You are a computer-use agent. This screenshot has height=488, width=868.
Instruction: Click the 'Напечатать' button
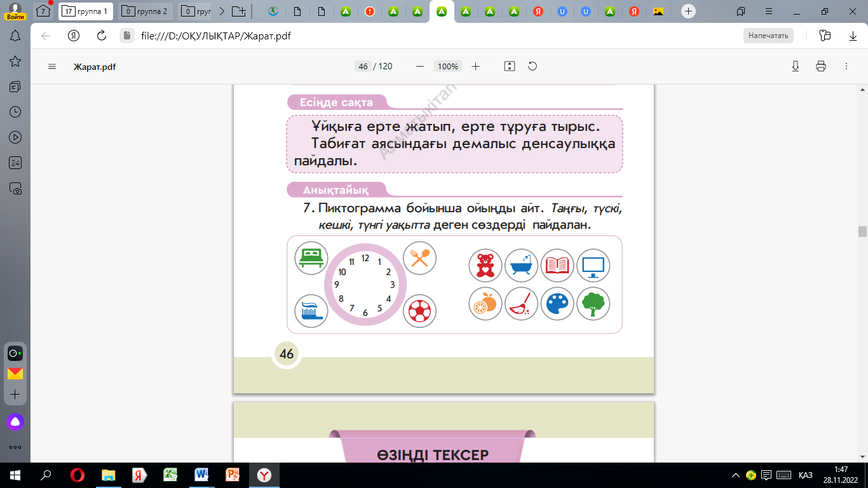pyautogui.click(x=768, y=36)
